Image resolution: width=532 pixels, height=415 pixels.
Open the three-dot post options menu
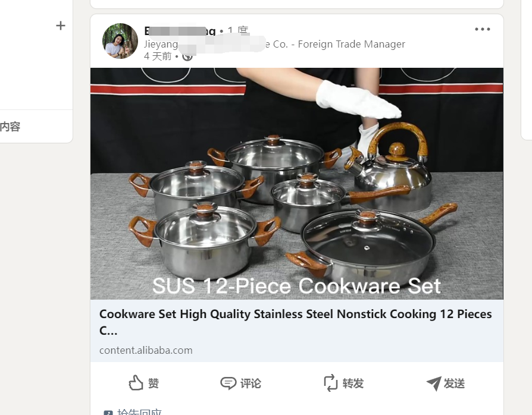point(482,29)
